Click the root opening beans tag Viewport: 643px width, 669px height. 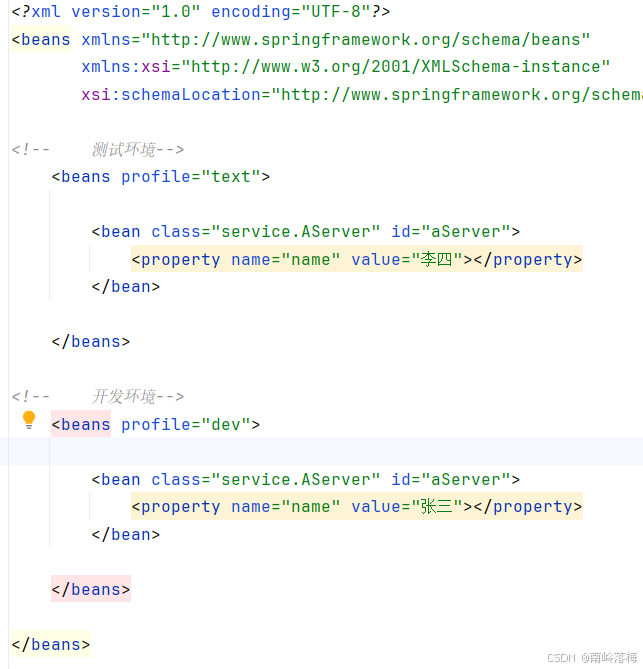[x=41, y=40]
